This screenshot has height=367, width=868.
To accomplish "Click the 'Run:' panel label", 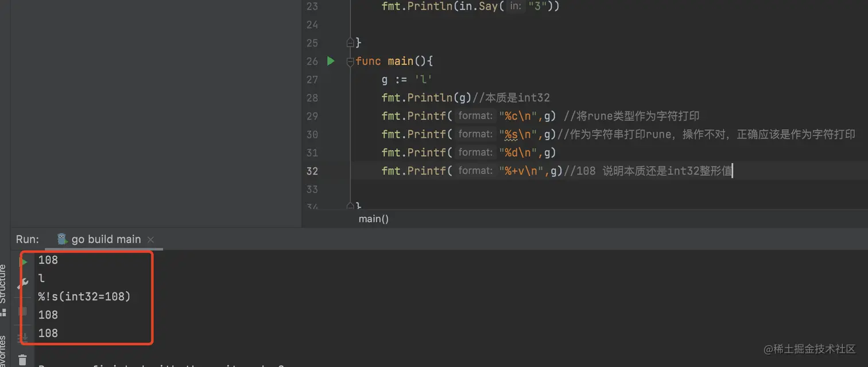I will (x=28, y=239).
